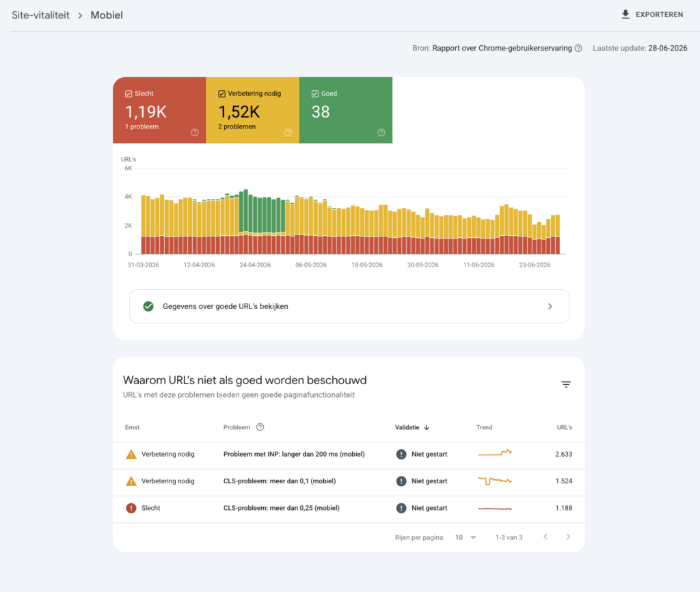Viewport: 700px width, 592px height.
Task: Click the CLS 0,1 row trend sparkline
Action: pos(495,481)
